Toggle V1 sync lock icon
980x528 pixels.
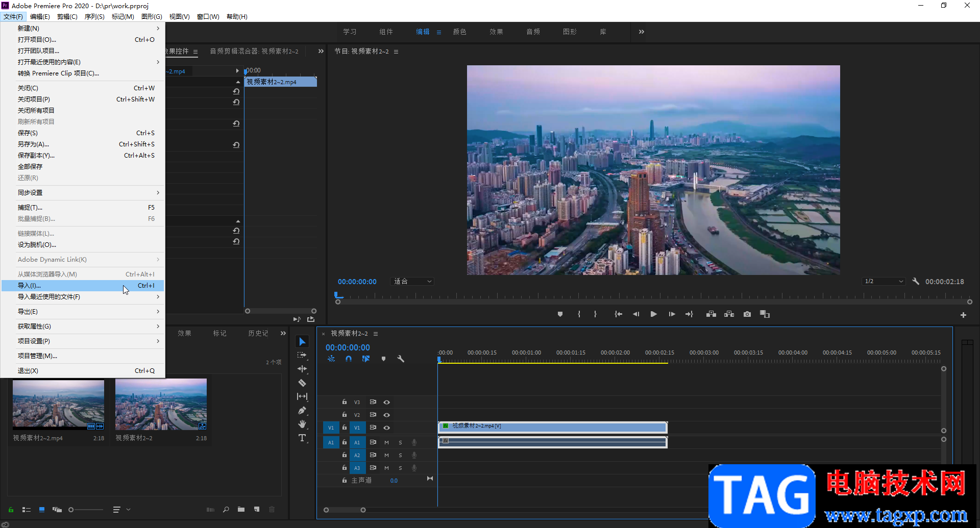pyautogui.click(x=373, y=428)
